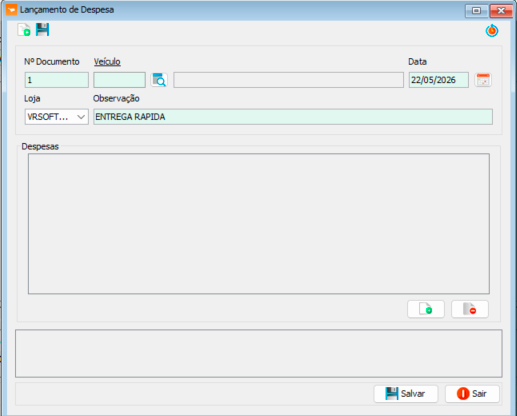The height and width of the screenshot is (416, 517).
Task: Click the Observação field with ENTREGA RAPIDA
Action: point(293,117)
